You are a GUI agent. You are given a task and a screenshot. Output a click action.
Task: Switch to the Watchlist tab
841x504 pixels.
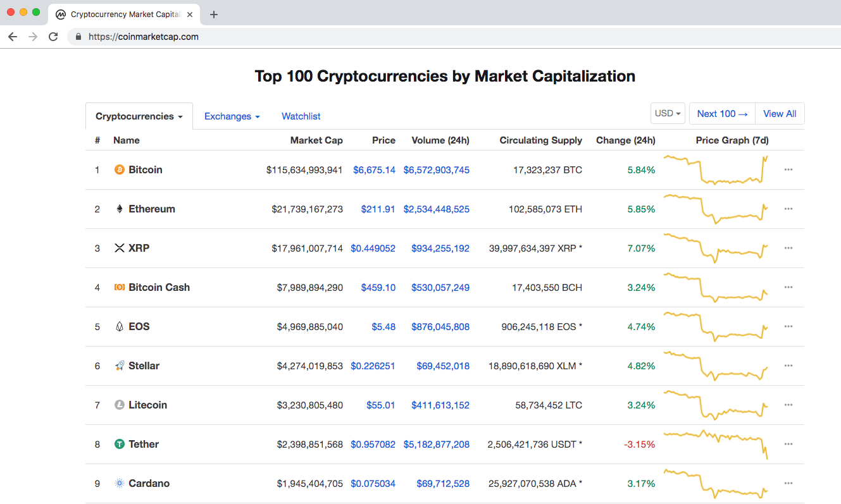click(x=301, y=116)
